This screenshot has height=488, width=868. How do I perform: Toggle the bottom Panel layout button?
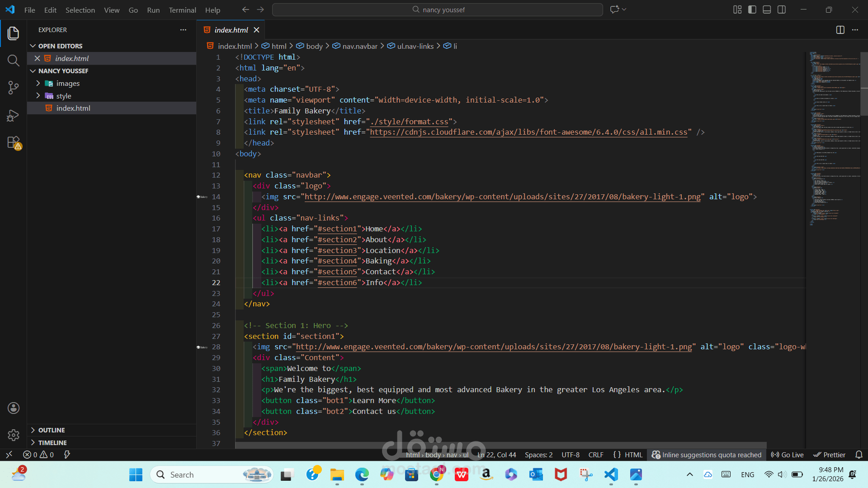point(767,9)
